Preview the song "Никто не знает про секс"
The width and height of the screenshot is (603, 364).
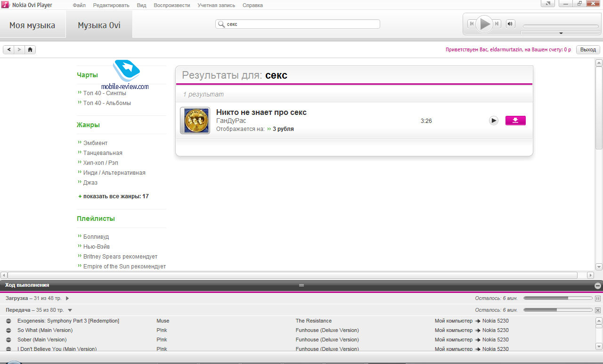point(493,121)
